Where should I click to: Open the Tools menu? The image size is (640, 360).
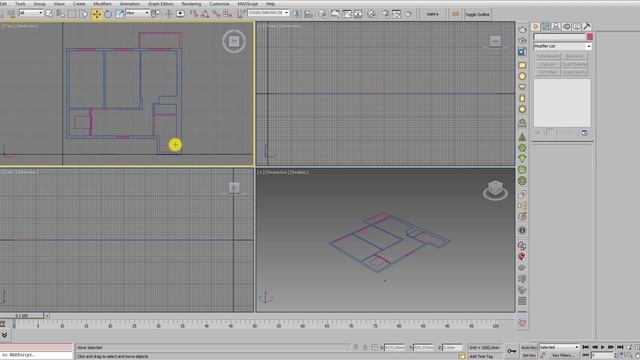point(20,4)
